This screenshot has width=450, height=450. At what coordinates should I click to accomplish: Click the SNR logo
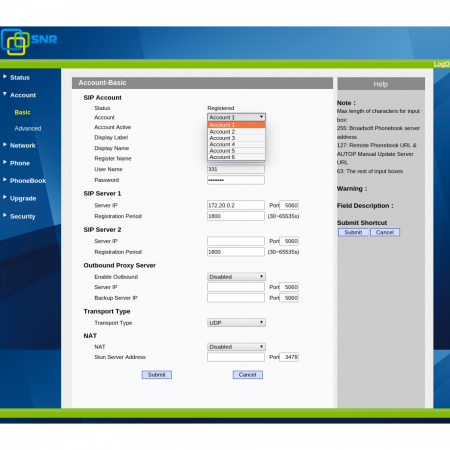29,42
